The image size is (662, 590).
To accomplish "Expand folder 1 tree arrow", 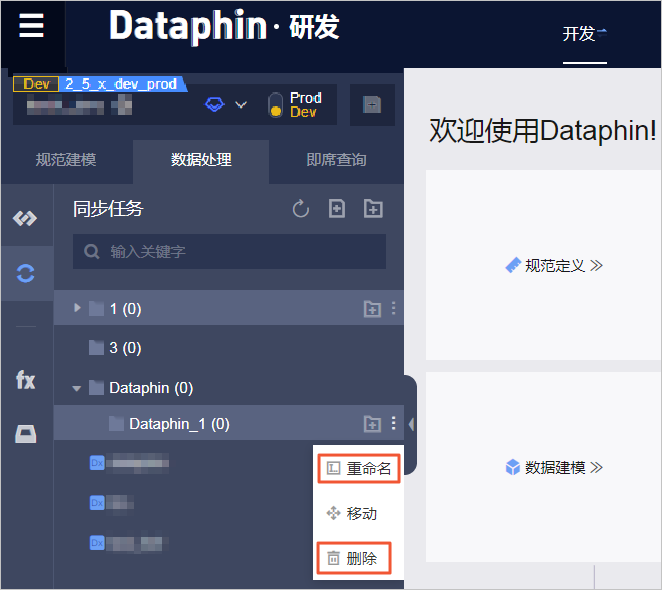I will (x=77, y=307).
